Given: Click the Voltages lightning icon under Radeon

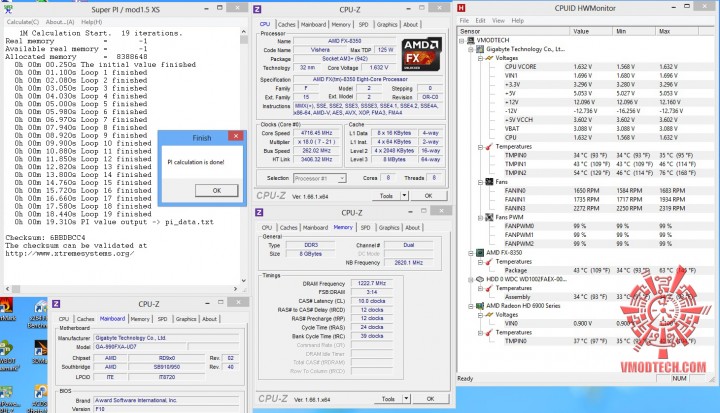Looking at the screenshot, I should point(489,315).
